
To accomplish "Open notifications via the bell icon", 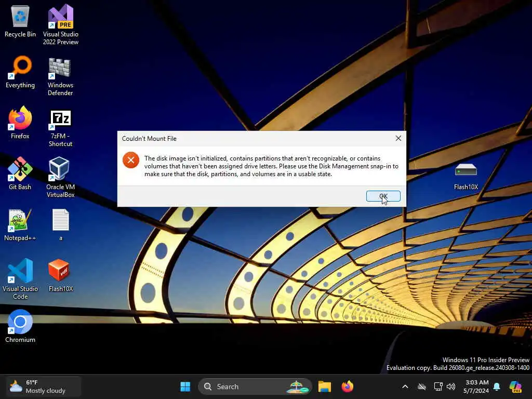I will (x=497, y=387).
